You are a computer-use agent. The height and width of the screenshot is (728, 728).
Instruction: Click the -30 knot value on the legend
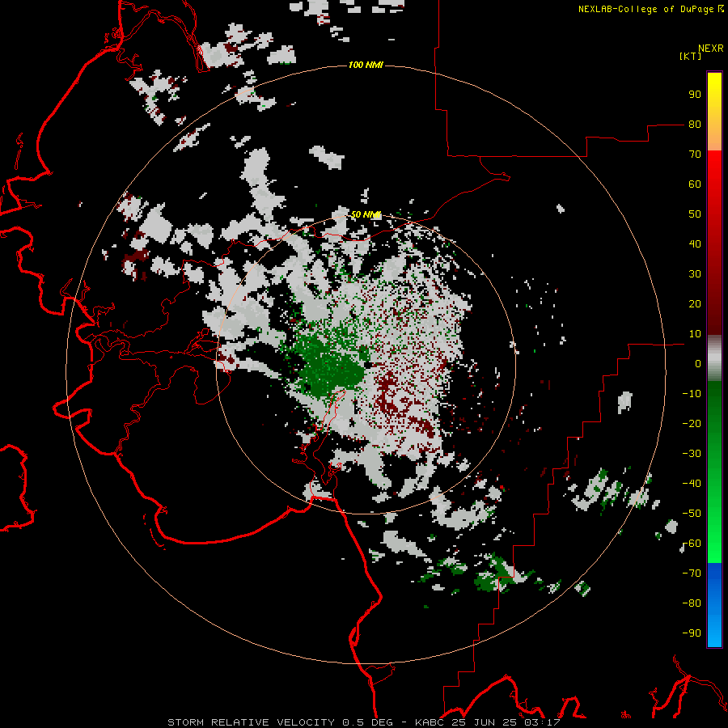pyautogui.click(x=692, y=454)
